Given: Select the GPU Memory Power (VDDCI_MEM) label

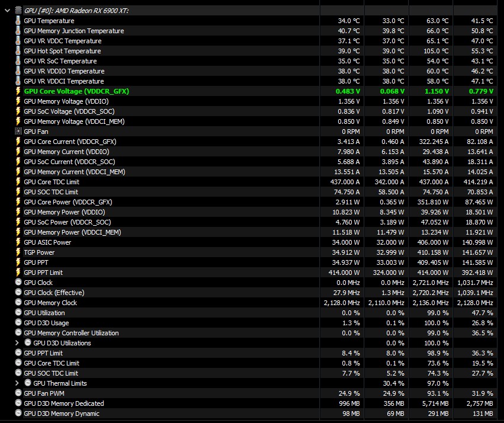Looking at the screenshot, I should (72, 232).
